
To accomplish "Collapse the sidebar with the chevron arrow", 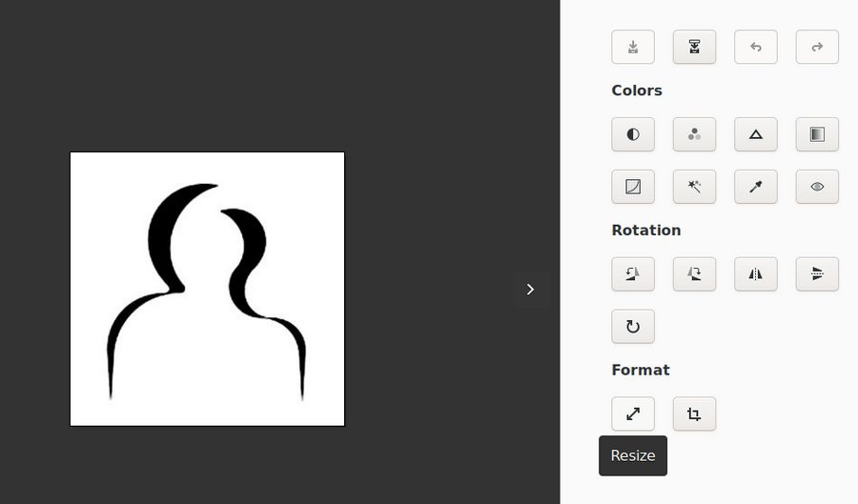I will (530, 289).
